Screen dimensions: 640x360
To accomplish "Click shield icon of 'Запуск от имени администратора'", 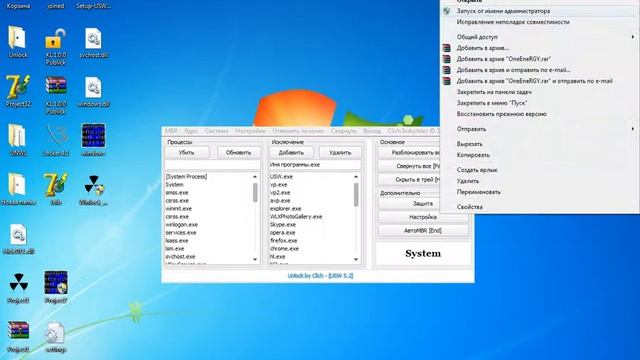I will click(447, 11).
